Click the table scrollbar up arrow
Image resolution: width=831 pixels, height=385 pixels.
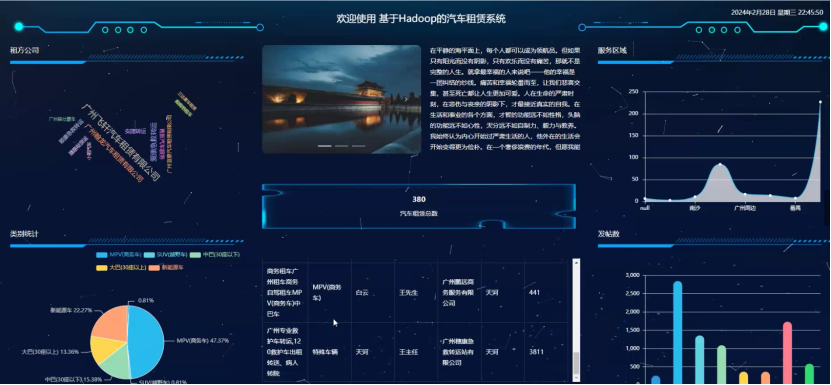(x=576, y=261)
